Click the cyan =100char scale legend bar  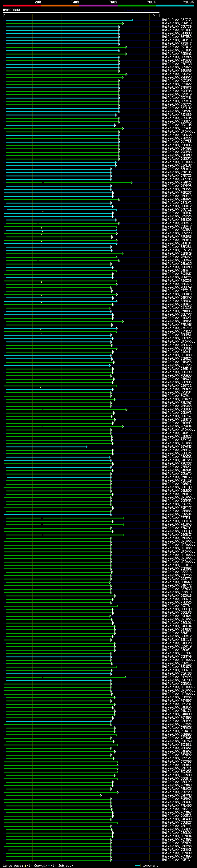(137, 866)
